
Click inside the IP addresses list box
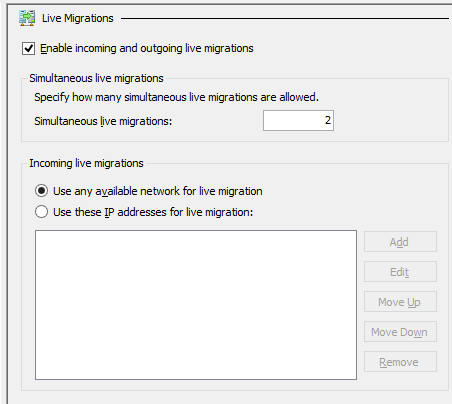tap(196, 305)
